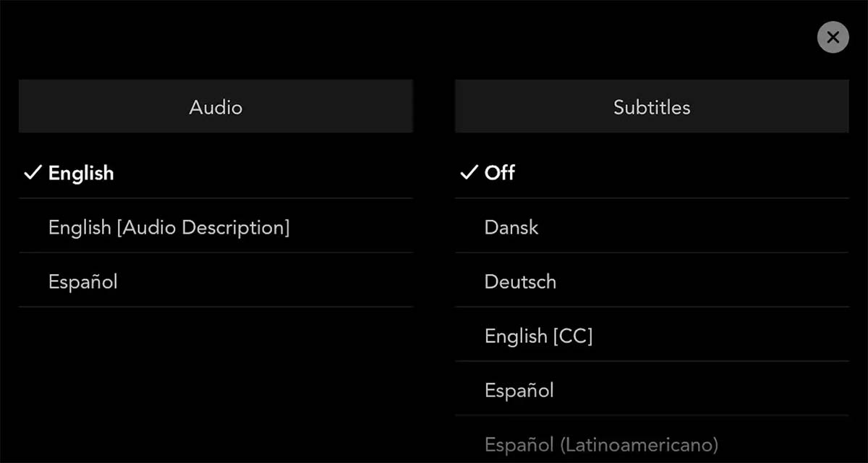Select Español (Latinoamericano) subtitles
Image resolution: width=868 pixels, height=463 pixels.
click(601, 443)
